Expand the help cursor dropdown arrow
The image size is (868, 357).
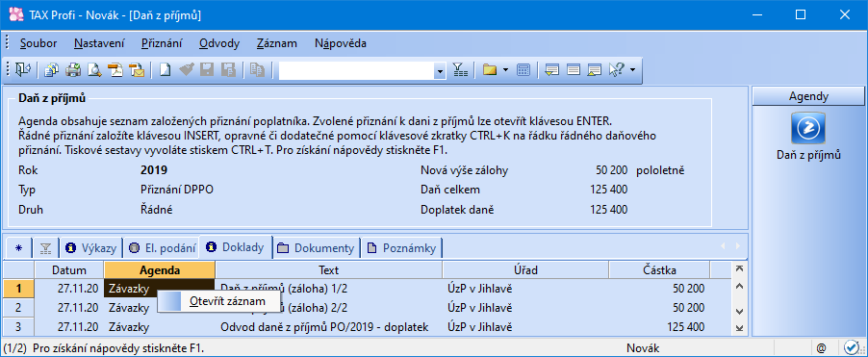tap(632, 70)
